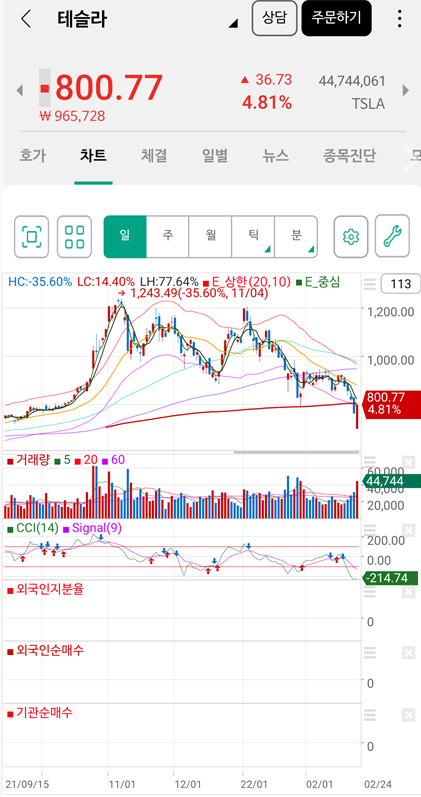Close the CCI(14) indicator panel
Viewport: 421px width, 797px height.
click(x=408, y=531)
